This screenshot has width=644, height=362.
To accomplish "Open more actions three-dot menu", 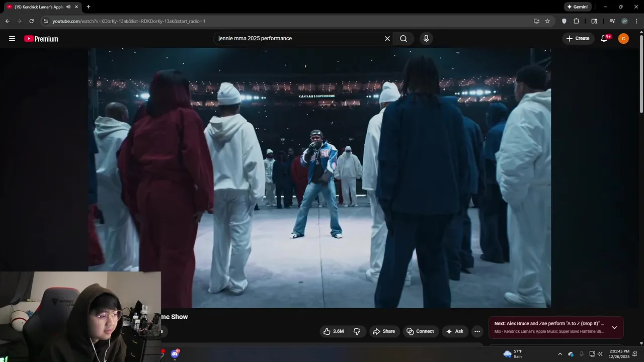I will [477, 331].
